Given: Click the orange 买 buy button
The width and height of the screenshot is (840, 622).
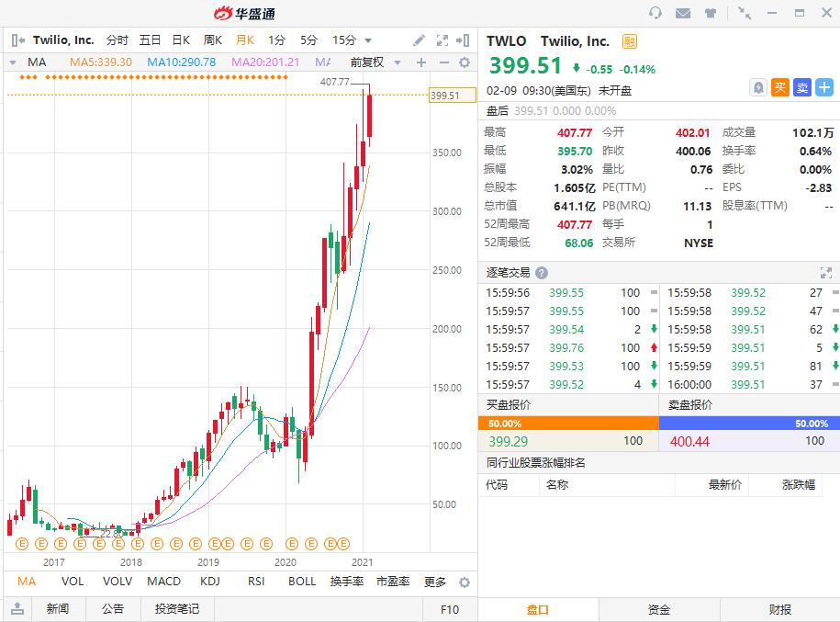Looking at the screenshot, I should click(x=782, y=86).
